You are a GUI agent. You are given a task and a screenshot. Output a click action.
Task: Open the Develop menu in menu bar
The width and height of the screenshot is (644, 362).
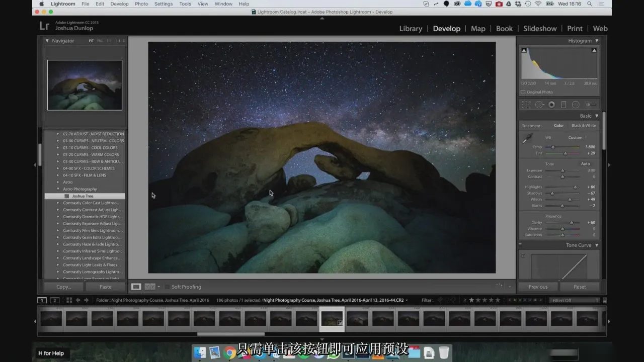tap(119, 4)
